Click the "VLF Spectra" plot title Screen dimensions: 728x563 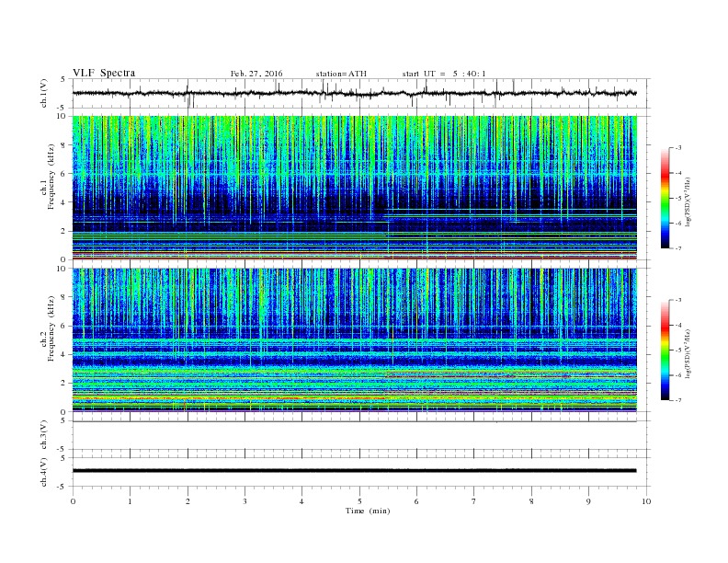click(x=104, y=73)
